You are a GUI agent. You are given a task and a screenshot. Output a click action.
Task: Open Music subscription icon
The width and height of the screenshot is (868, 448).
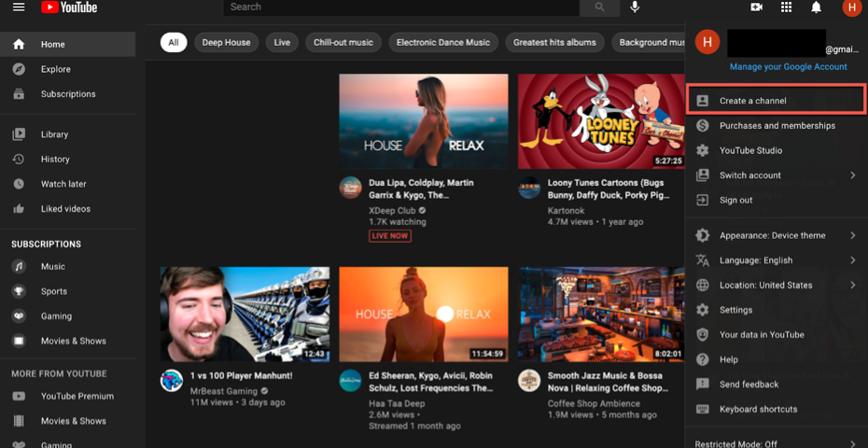tap(19, 266)
